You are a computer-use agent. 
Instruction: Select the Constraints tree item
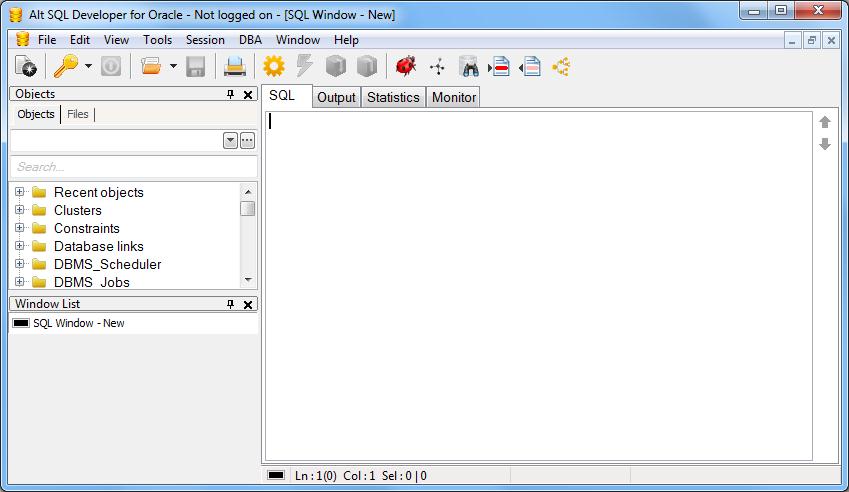[x=87, y=228]
